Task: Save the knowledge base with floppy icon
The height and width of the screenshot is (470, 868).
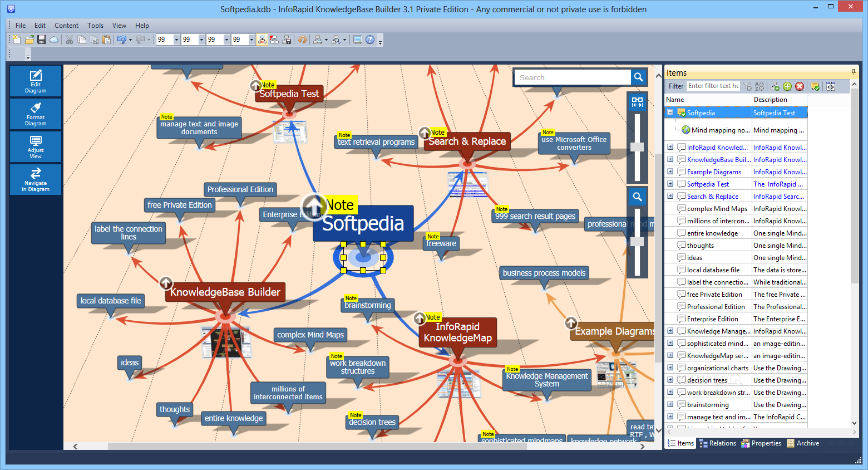Action: click(x=42, y=40)
